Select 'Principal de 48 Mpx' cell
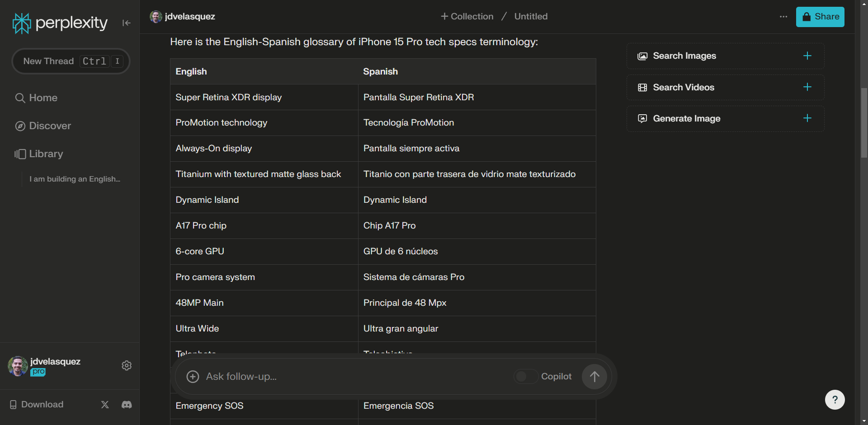 tap(477, 303)
